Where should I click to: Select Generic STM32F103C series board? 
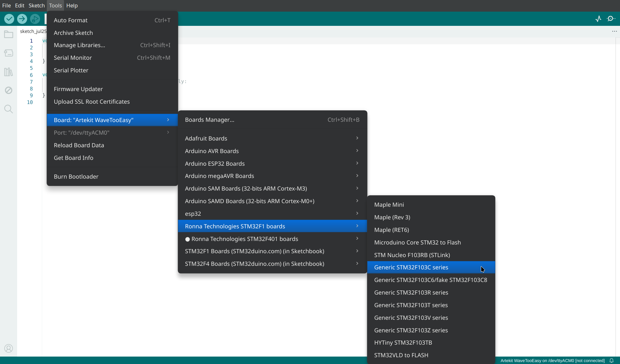point(431,267)
